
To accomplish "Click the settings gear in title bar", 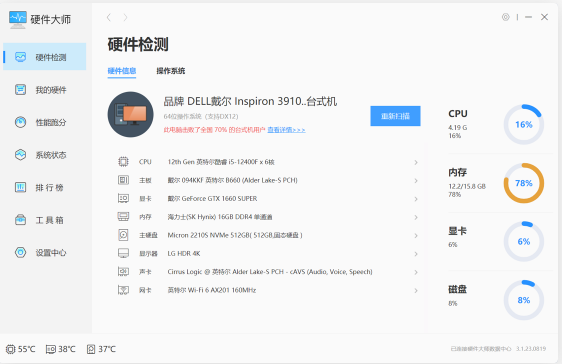I will click(505, 17).
